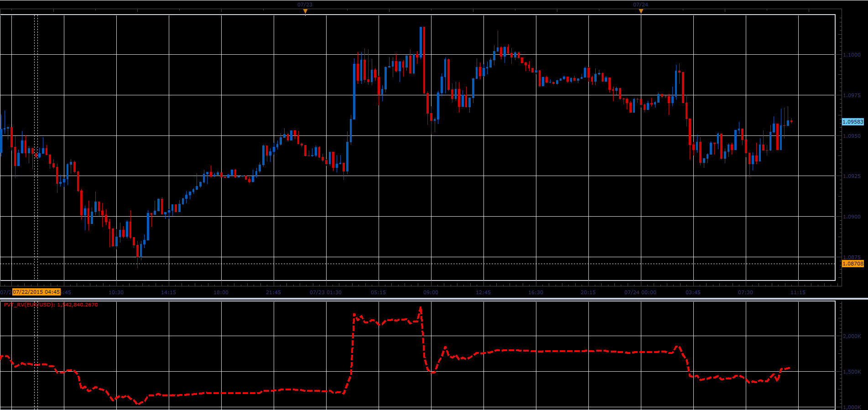Click the 09:00 time axis label
Screen dimensions: 868x410
click(431, 292)
